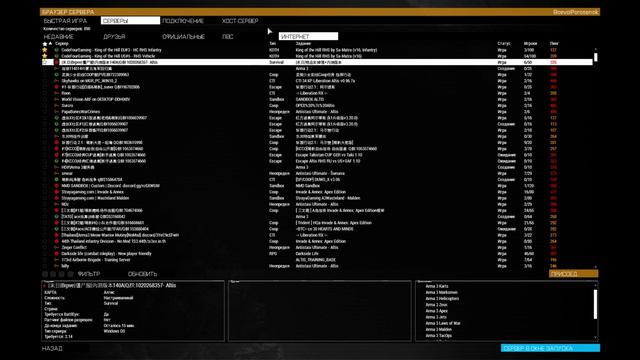Select the World Vision ARF server row
Image resolution: width=640 pixels, height=360 pixels.
318,99
